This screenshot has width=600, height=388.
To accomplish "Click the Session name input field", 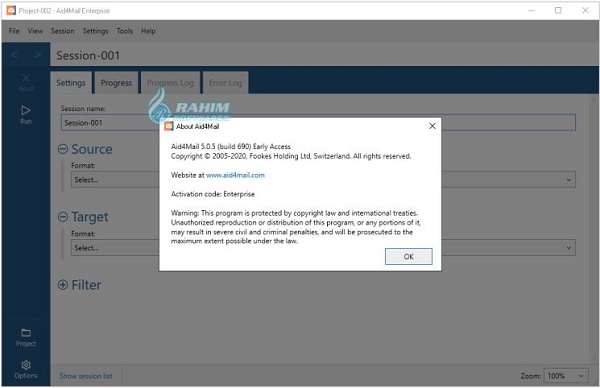I will pyautogui.click(x=318, y=123).
